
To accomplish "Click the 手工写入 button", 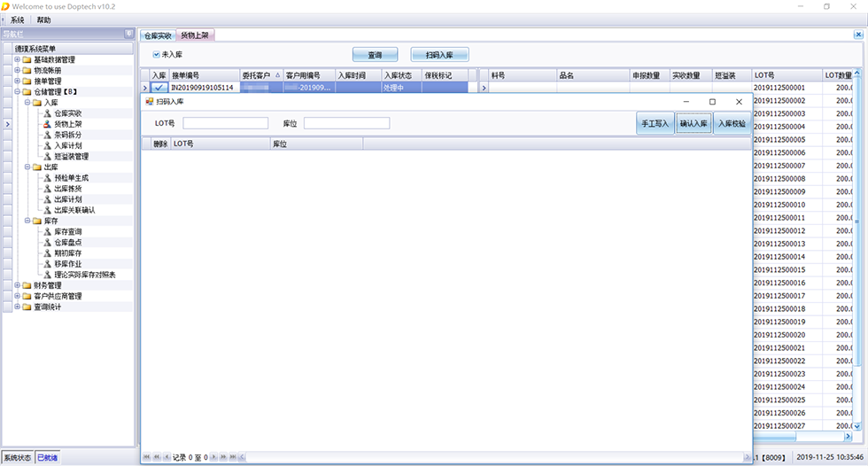I will click(655, 123).
